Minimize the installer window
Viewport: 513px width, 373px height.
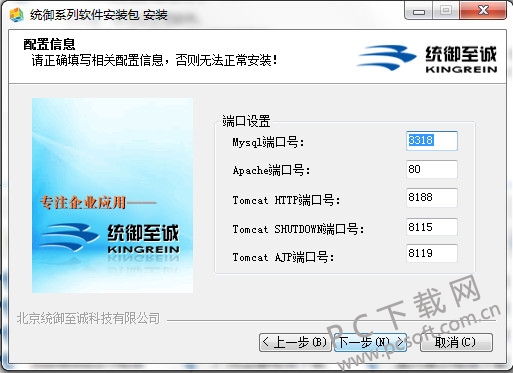(x=419, y=11)
